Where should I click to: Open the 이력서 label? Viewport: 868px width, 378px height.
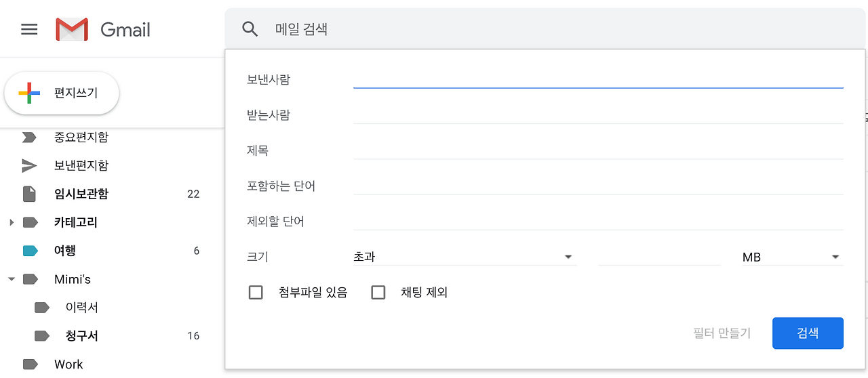coord(81,308)
